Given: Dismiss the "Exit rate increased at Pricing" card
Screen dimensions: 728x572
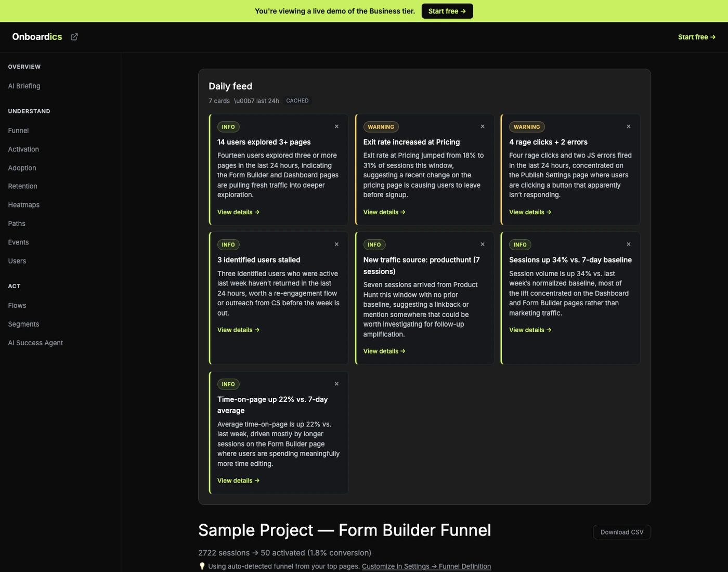Looking at the screenshot, I should (x=482, y=126).
